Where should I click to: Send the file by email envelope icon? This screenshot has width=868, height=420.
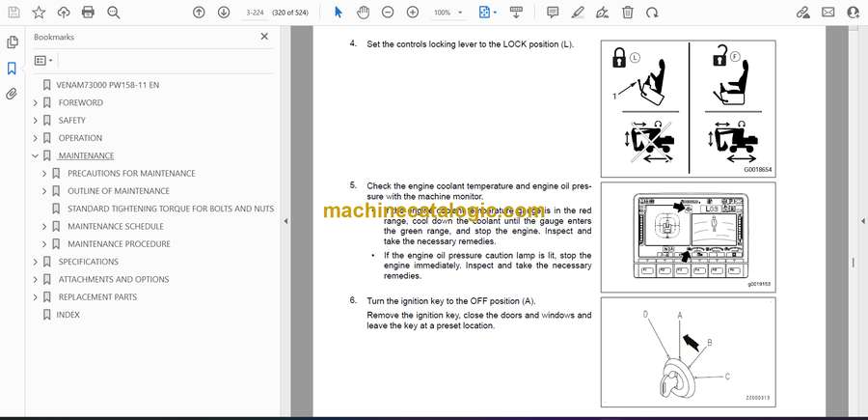click(x=828, y=13)
